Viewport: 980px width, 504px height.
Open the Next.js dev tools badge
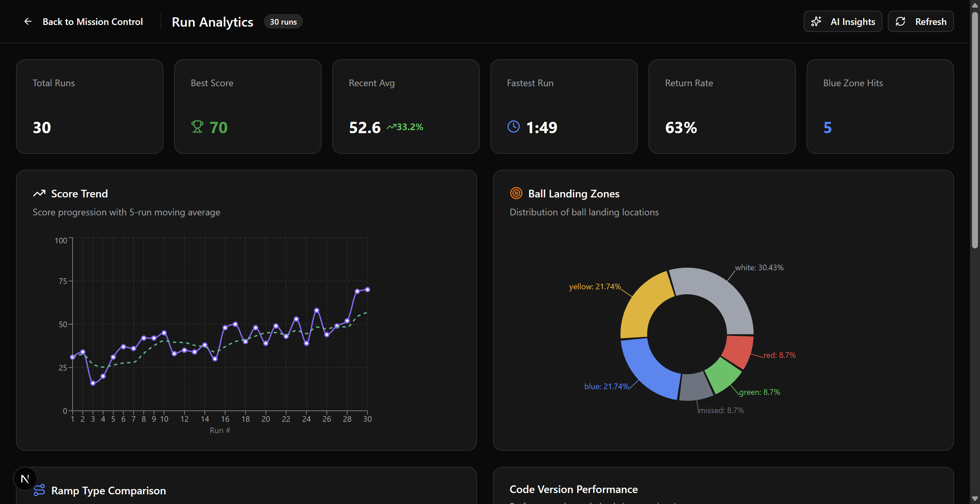coord(25,478)
